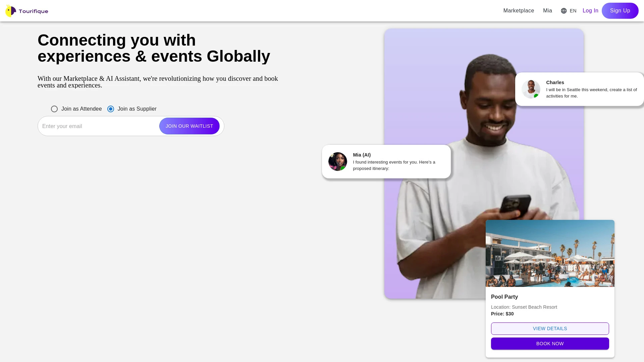644x362 pixels.
Task: Click the Pool Party card title
Action: tap(504, 297)
